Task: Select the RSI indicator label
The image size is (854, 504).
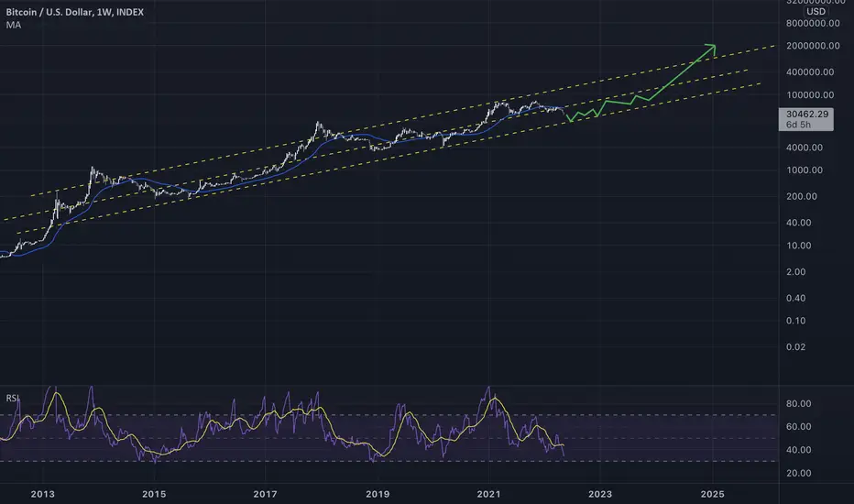Action: click(x=12, y=399)
